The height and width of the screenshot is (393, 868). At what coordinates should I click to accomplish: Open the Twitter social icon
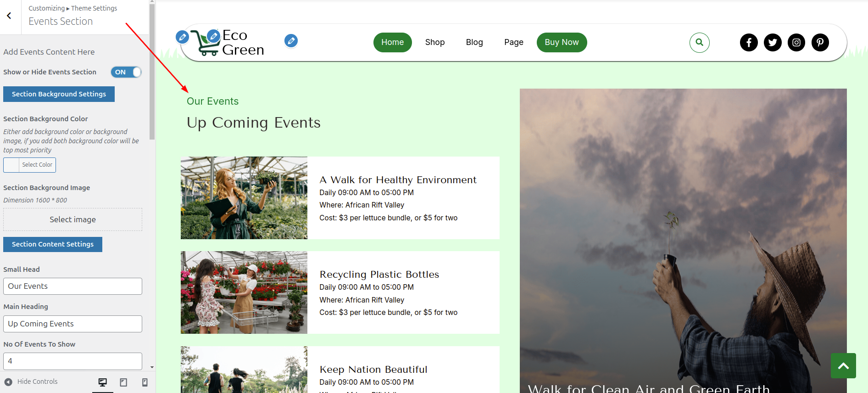(x=773, y=42)
